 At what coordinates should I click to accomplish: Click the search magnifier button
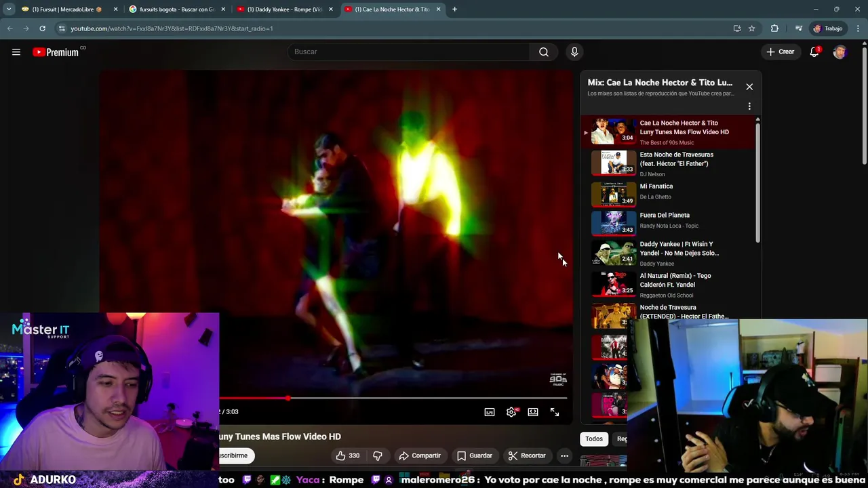tap(543, 52)
